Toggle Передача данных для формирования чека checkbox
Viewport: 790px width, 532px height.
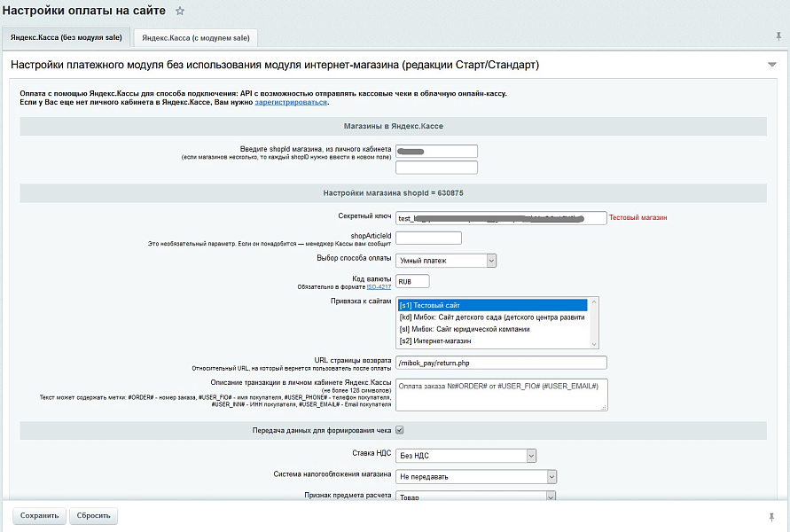point(399,430)
